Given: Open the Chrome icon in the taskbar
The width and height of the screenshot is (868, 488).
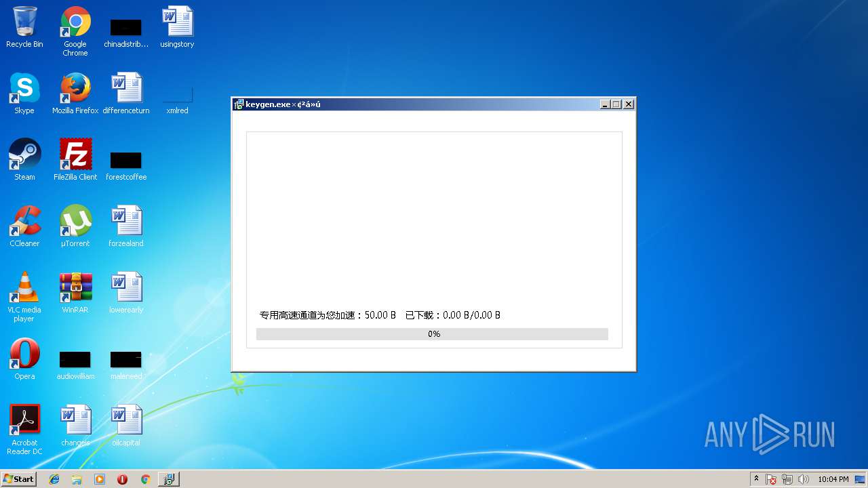Looking at the screenshot, I should (145, 479).
